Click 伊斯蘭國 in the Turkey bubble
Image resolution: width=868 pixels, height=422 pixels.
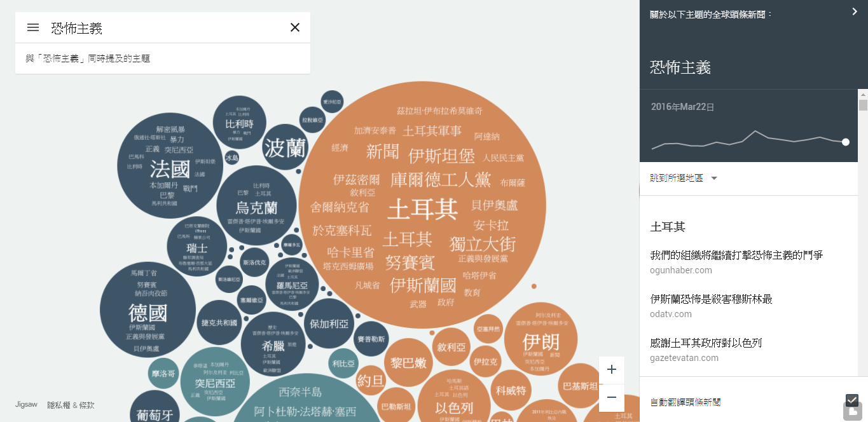tap(423, 284)
